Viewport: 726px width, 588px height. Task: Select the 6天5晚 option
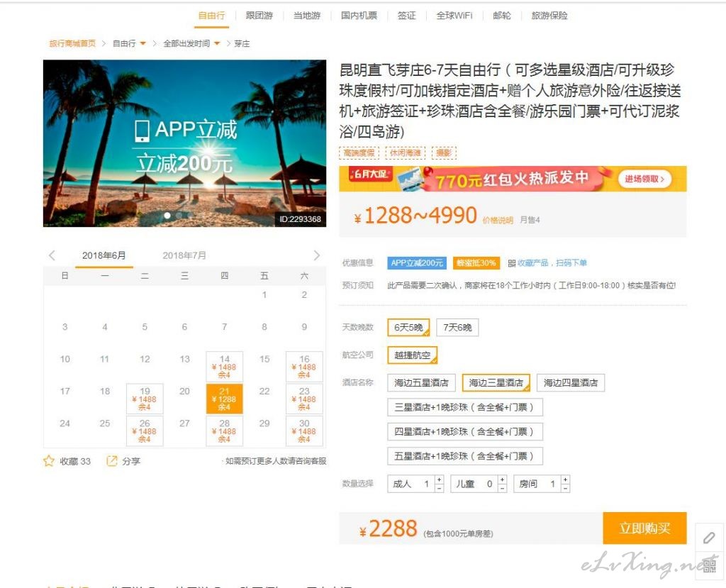tap(408, 328)
